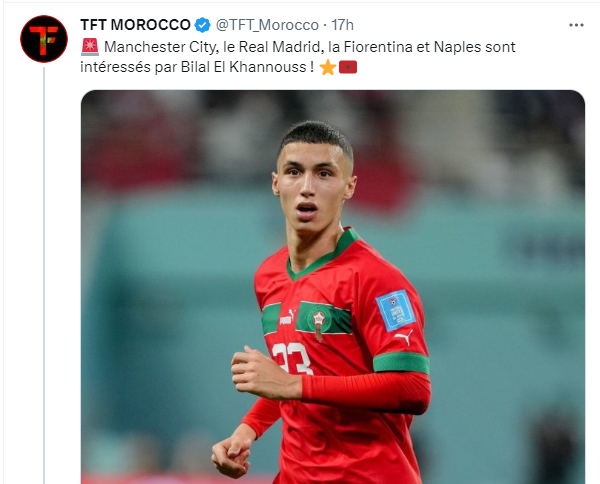This screenshot has height=484, width=600.
Task: Open the tweet's three-dot more menu
Action: coord(576,25)
